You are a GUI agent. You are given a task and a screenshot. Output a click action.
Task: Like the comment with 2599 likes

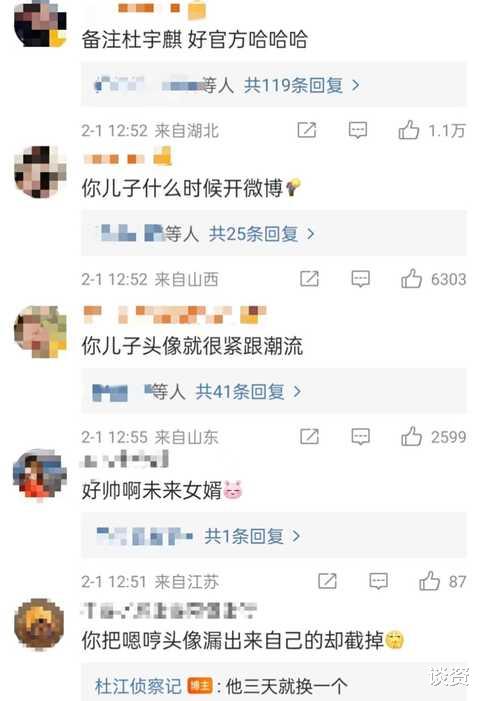pyautogui.click(x=411, y=436)
